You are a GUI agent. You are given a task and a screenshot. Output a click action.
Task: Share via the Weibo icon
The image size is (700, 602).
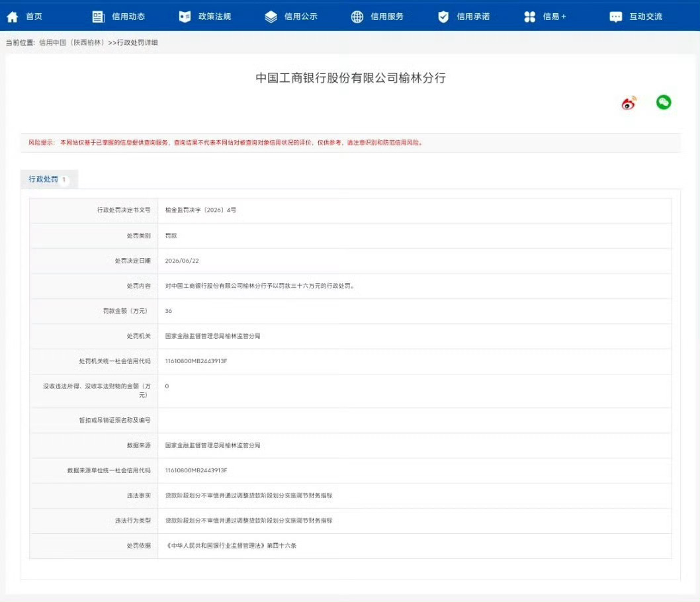point(629,103)
